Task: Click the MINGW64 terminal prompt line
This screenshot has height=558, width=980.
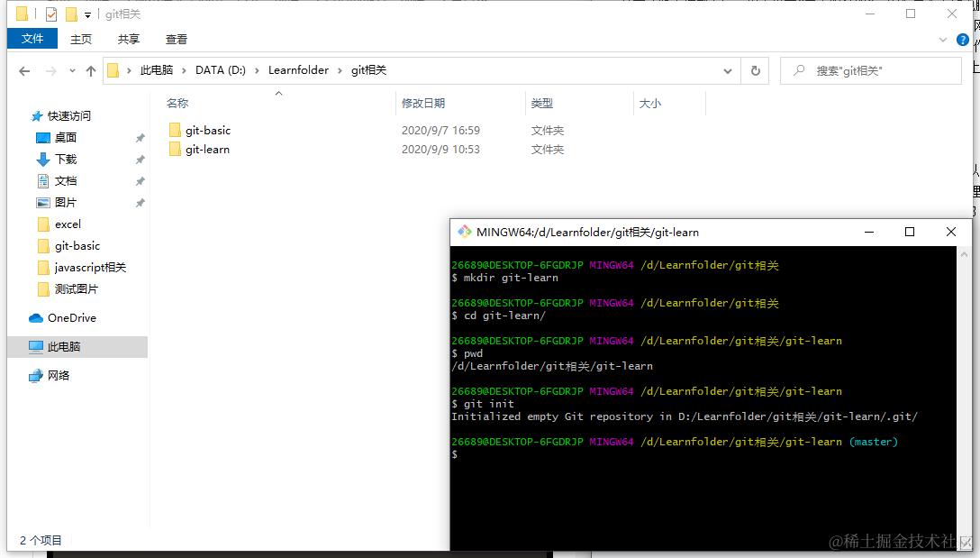Action: coord(675,442)
